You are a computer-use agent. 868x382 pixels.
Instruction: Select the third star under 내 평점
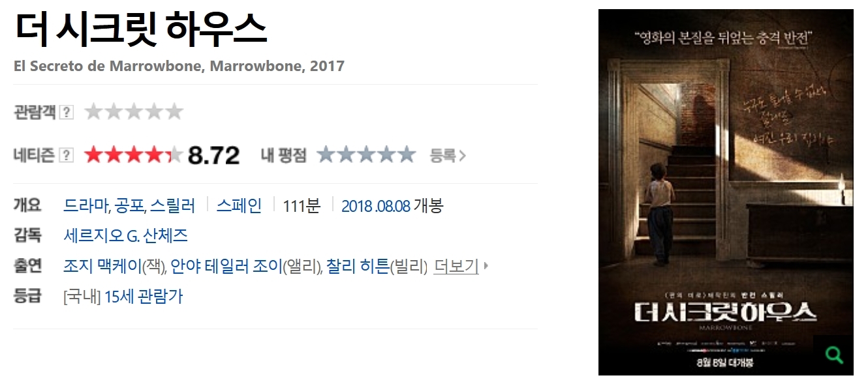(x=366, y=155)
